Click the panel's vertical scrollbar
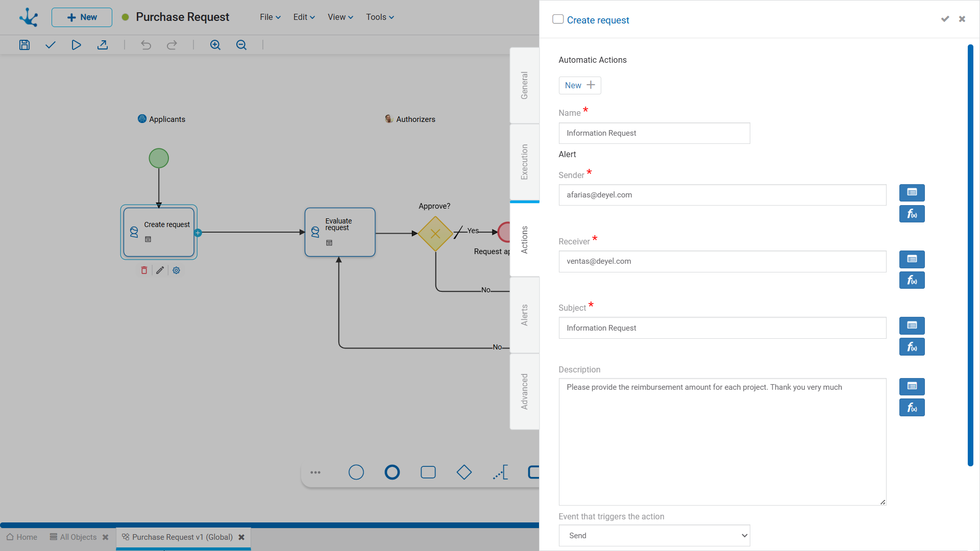This screenshot has width=980, height=551. [970, 255]
